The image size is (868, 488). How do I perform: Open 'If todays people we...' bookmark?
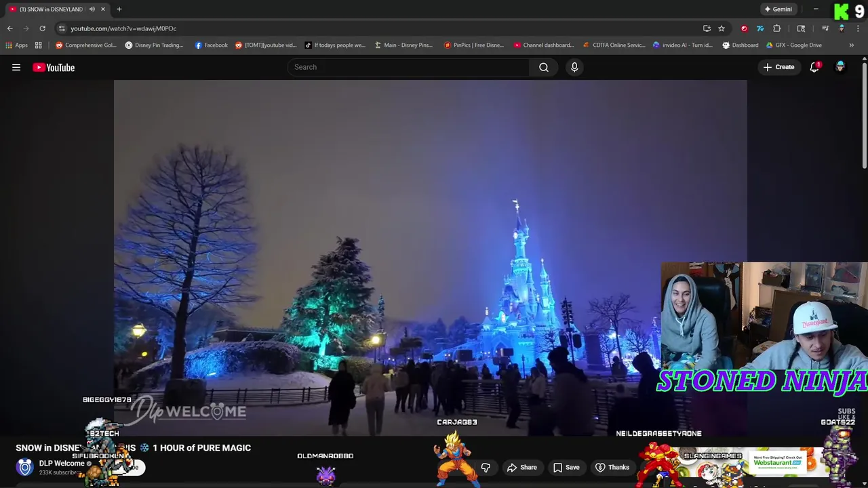[334, 45]
